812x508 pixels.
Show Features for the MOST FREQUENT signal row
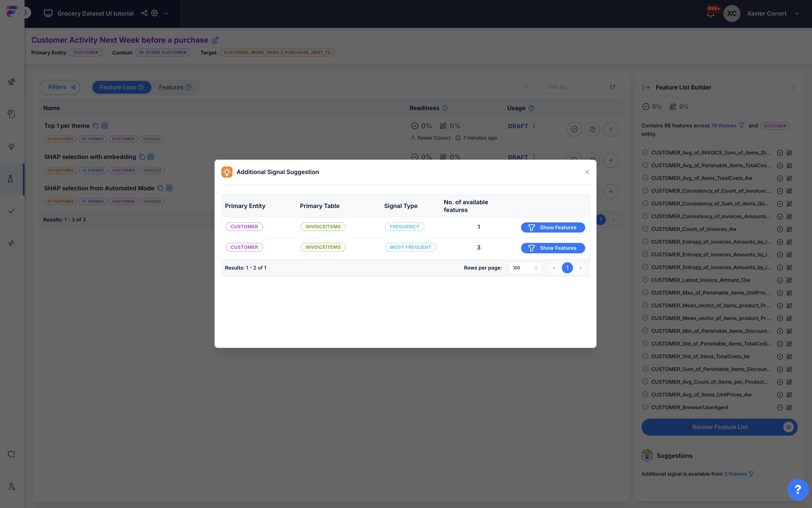coord(553,248)
